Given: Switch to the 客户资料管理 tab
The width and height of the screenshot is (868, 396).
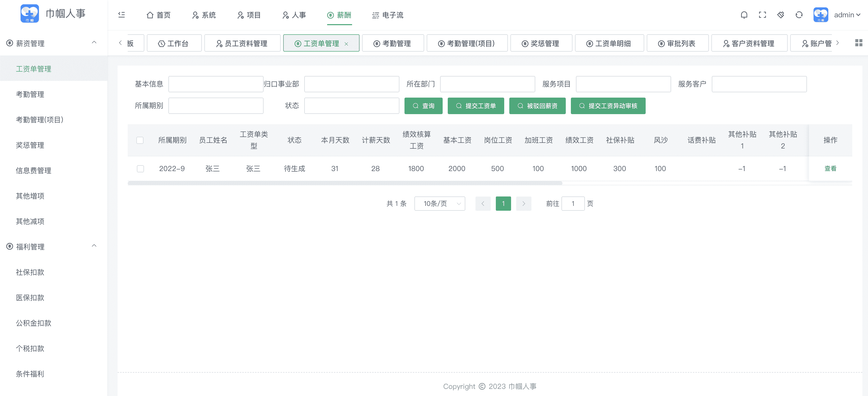Looking at the screenshot, I should point(749,43).
